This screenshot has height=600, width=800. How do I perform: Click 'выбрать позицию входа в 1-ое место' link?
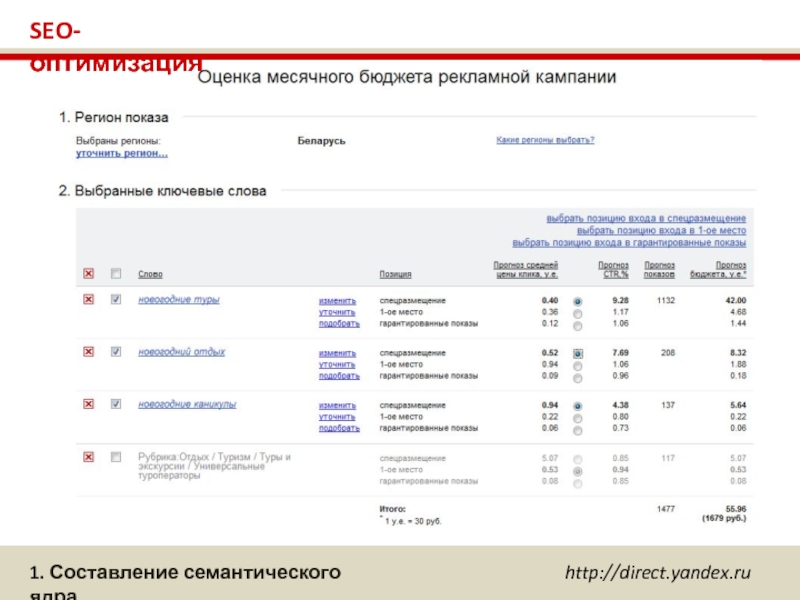(661, 231)
